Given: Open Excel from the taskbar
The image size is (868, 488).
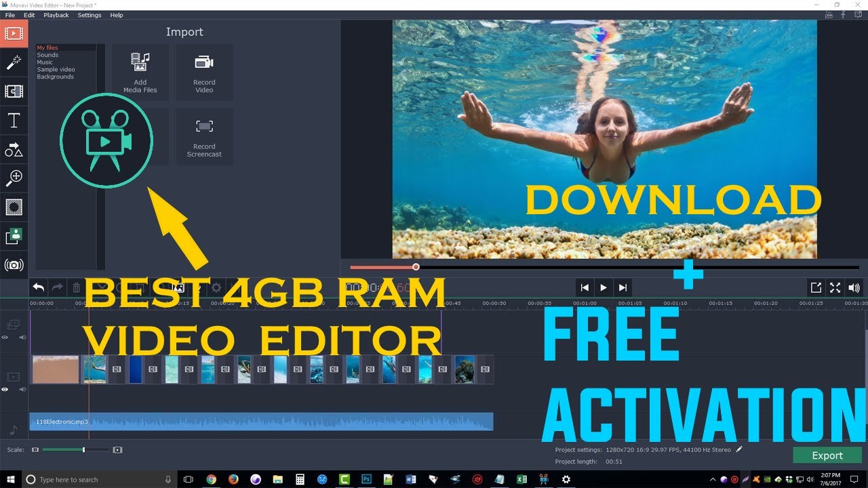Looking at the screenshot, I should coord(521,479).
